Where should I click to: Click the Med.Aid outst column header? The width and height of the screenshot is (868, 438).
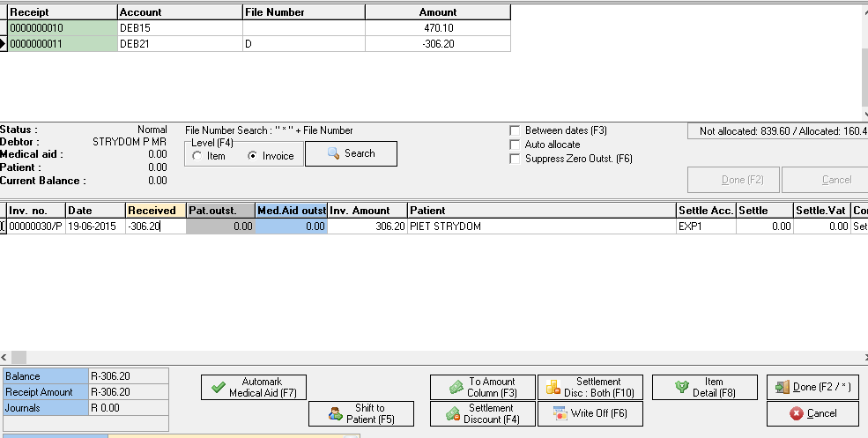click(x=291, y=211)
